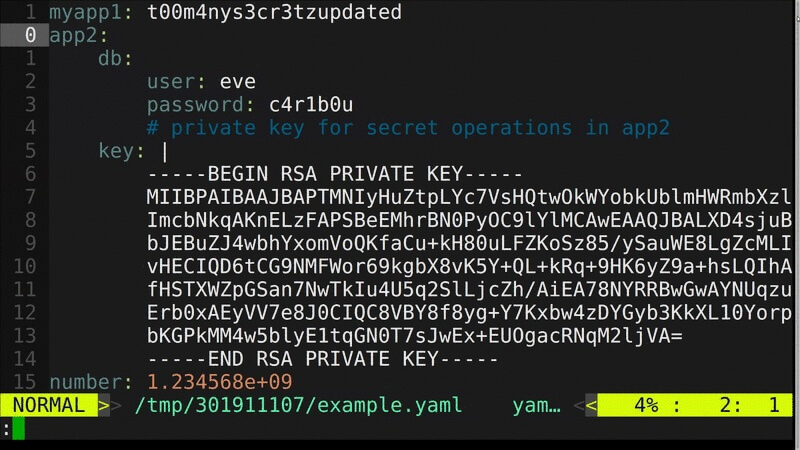Select the /tmp/301911107/example.yaml file path

298,405
